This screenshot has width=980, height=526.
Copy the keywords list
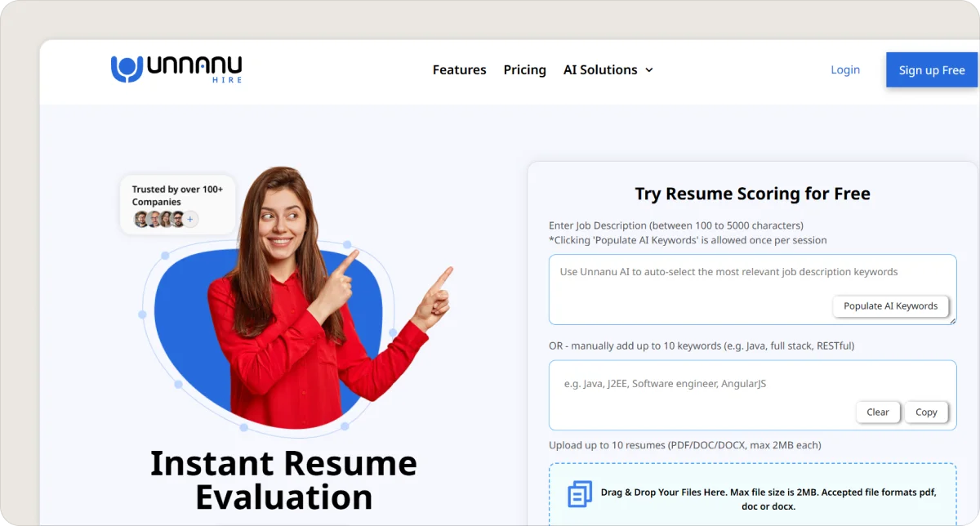pyautogui.click(x=926, y=412)
